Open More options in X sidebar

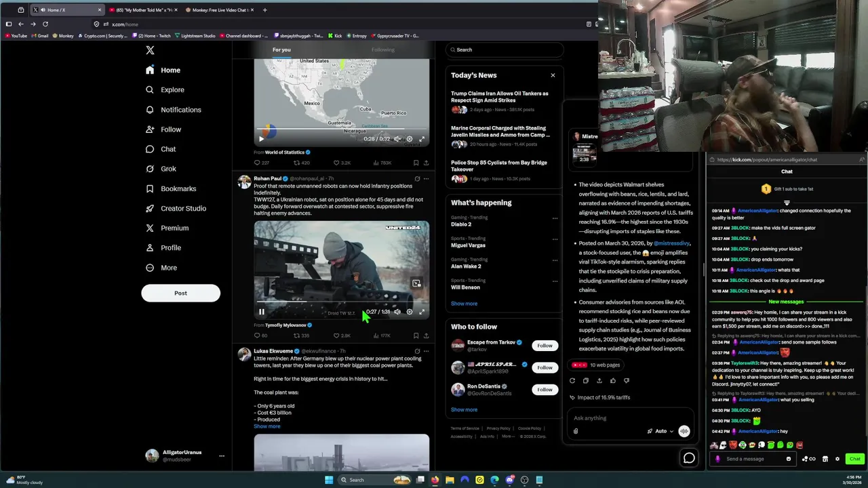click(x=161, y=268)
